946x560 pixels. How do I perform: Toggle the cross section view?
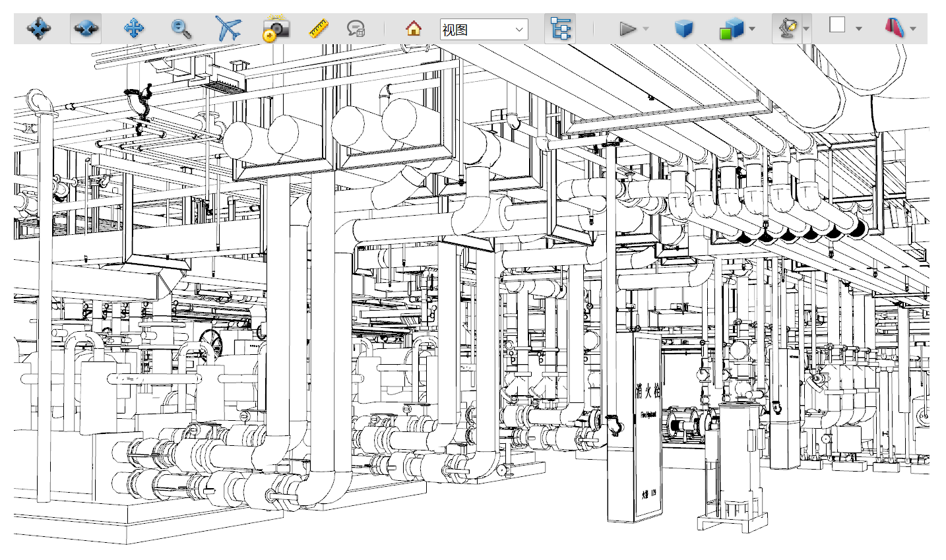894,28
